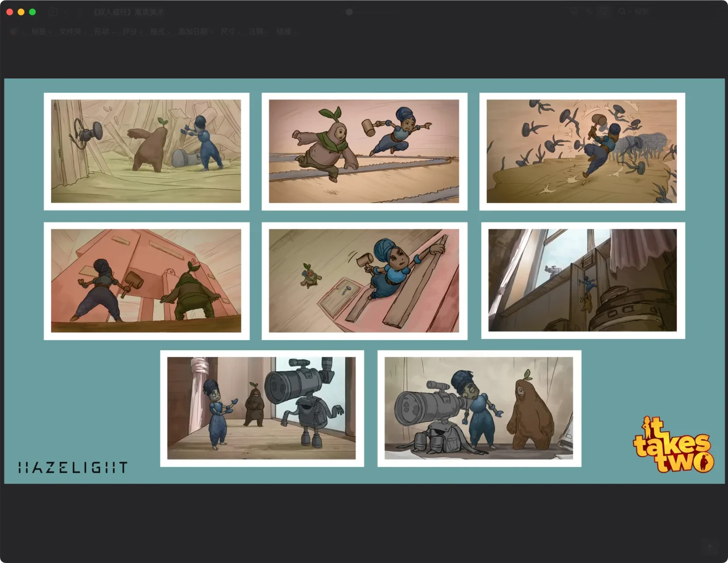
Task: Open the 文件夹 filter dropdown
Action: [73, 32]
